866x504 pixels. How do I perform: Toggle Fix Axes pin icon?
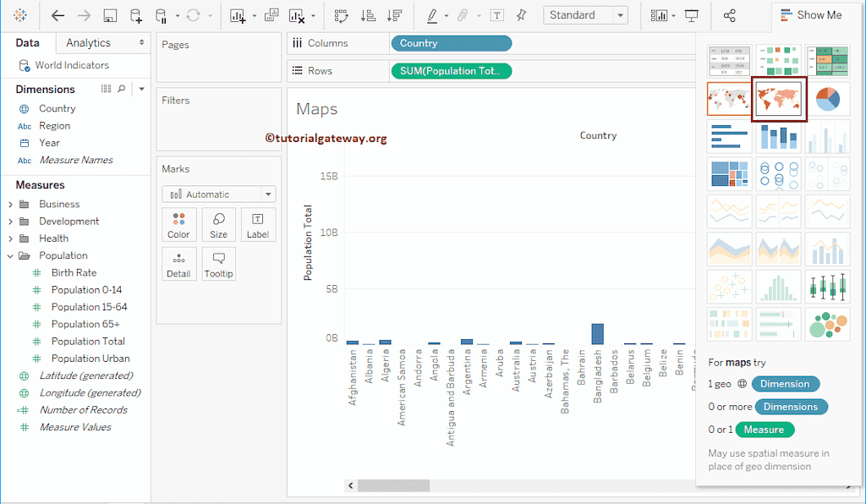[x=521, y=15]
